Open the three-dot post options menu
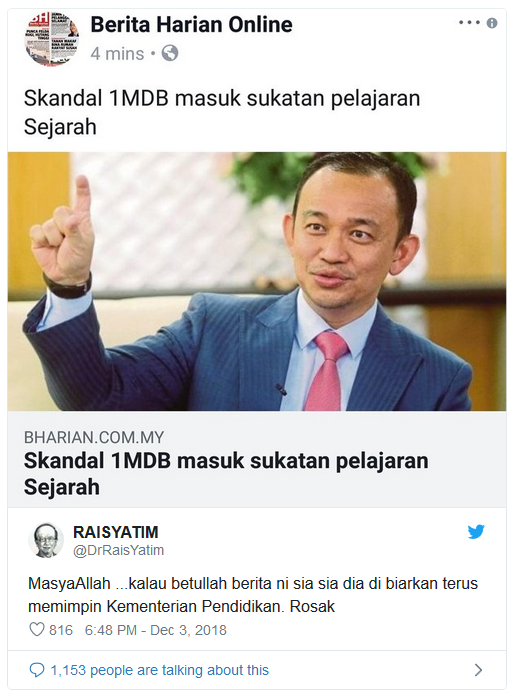Image resolution: width=519 pixels, height=698 pixels. [469, 22]
